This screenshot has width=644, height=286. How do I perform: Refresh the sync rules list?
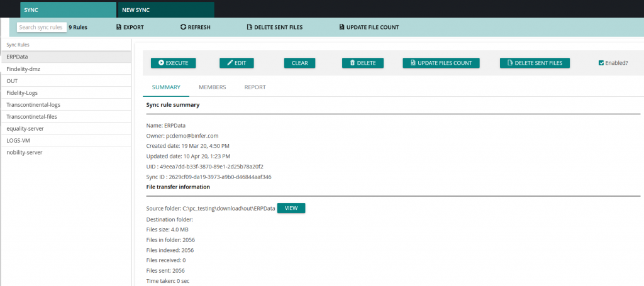196,28
